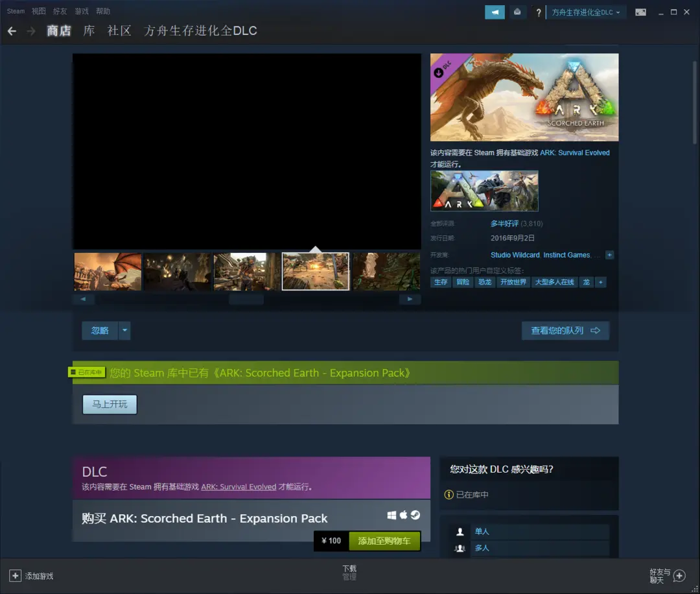Select the 生存 tag
The height and width of the screenshot is (594, 700).
[441, 282]
